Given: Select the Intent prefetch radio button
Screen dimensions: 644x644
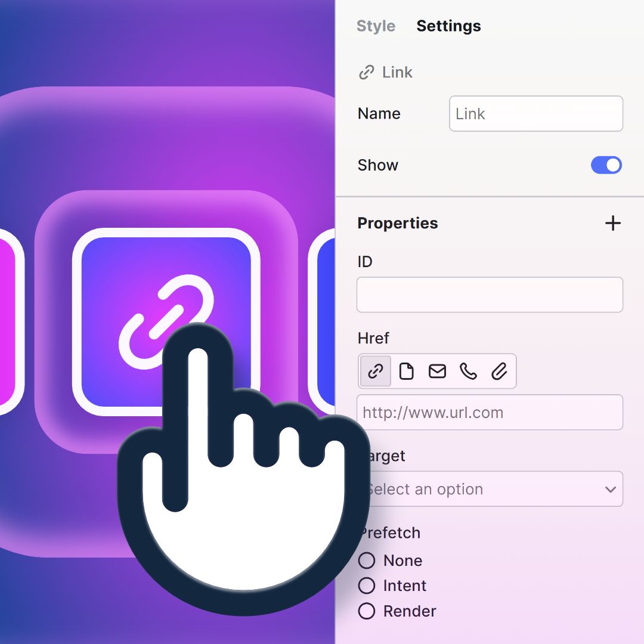Looking at the screenshot, I should coord(367,586).
